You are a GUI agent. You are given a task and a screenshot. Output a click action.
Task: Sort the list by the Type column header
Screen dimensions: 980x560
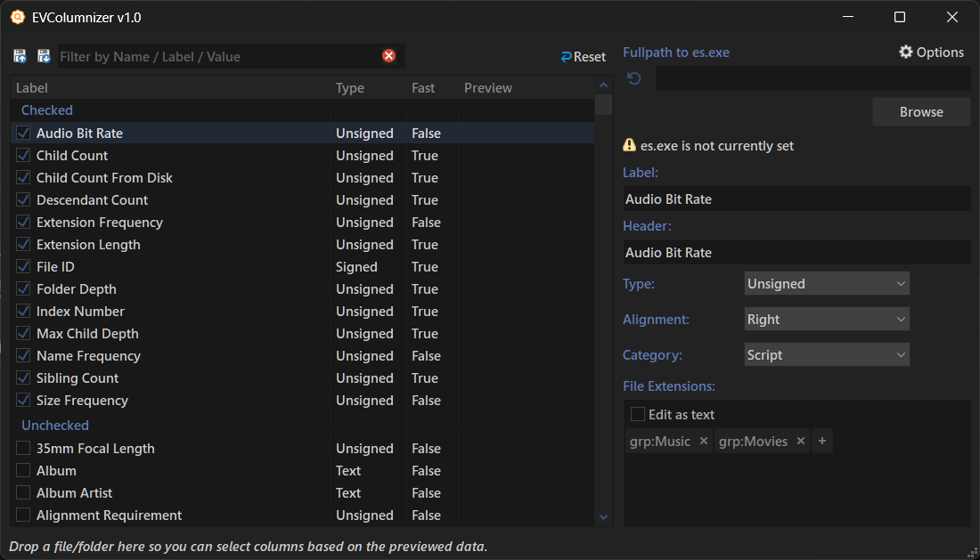pyautogui.click(x=350, y=87)
